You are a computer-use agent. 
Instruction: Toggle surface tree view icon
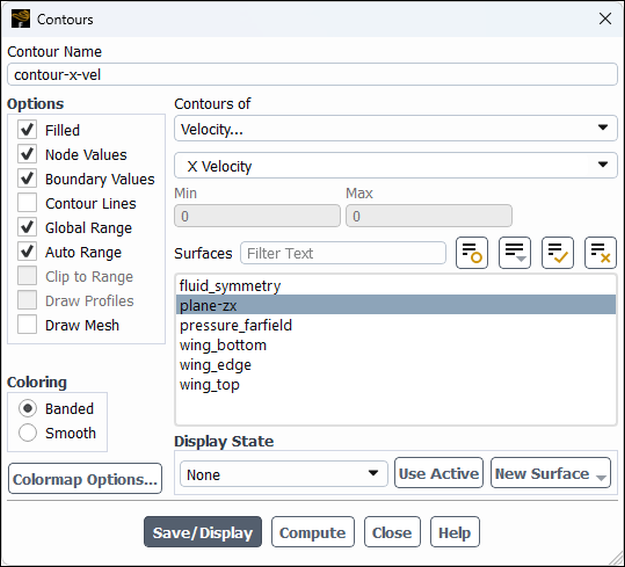(x=472, y=253)
